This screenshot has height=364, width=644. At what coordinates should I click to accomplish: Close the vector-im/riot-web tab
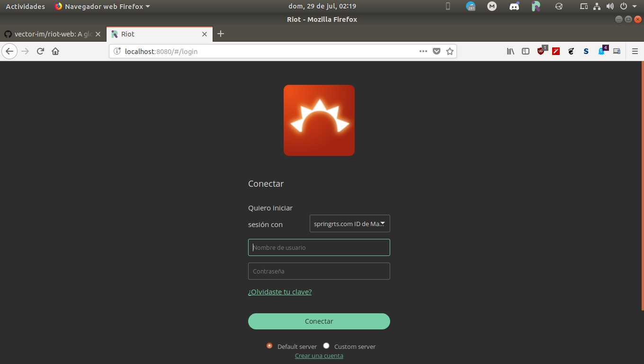point(98,34)
